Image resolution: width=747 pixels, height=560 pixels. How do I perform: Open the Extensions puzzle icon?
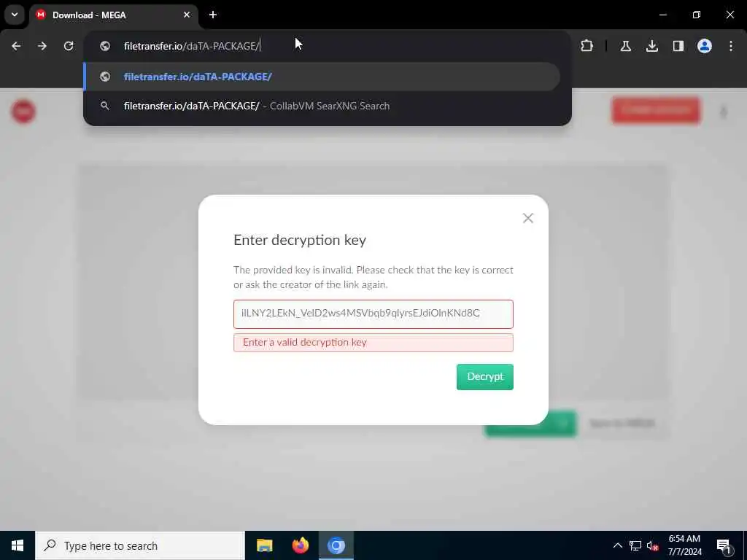click(587, 46)
